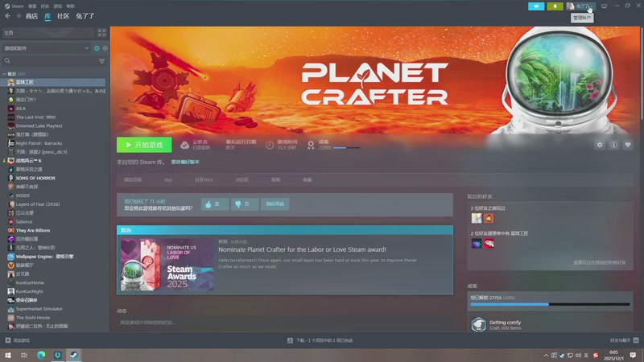This screenshot has width=644, height=362.
Task: Open Getting comfy achievement icon
Action: (x=478, y=324)
